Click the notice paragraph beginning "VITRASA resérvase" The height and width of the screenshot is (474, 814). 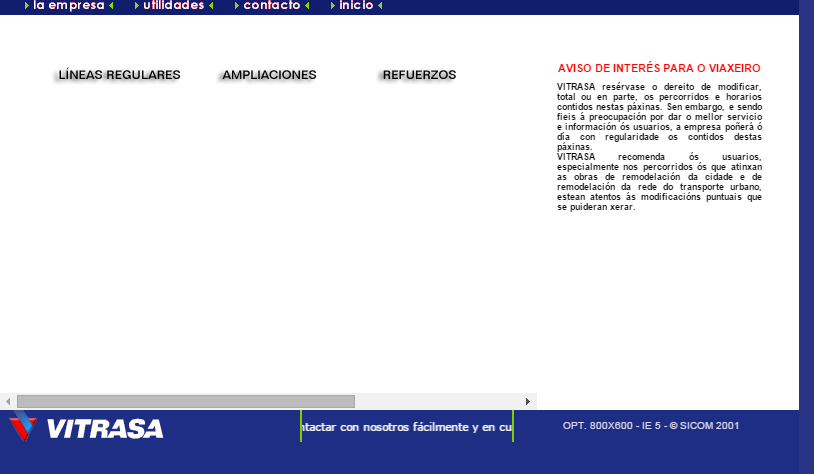tap(659, 117)
